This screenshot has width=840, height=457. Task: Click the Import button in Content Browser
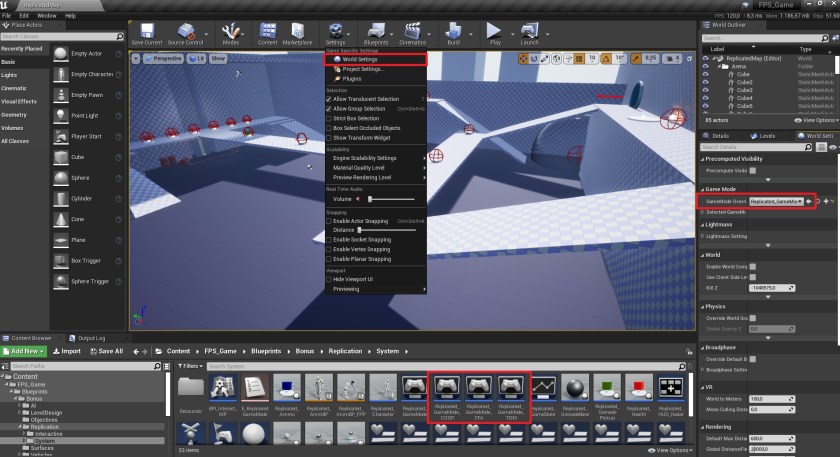[x=67, y=351]
